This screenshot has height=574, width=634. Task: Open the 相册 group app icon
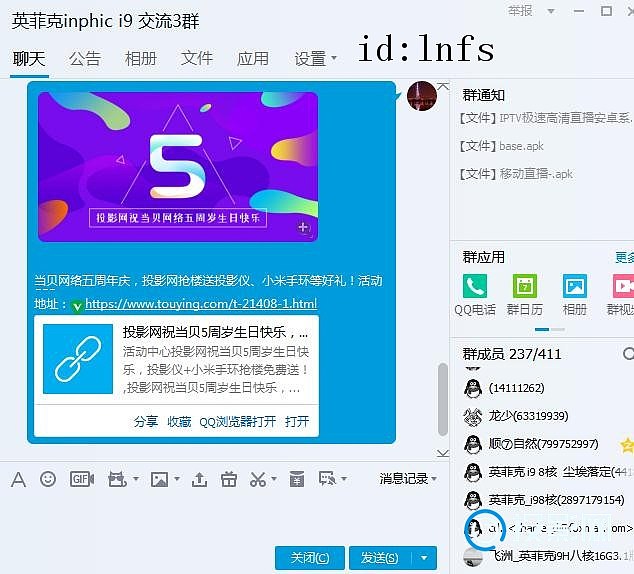coord(575,286)
